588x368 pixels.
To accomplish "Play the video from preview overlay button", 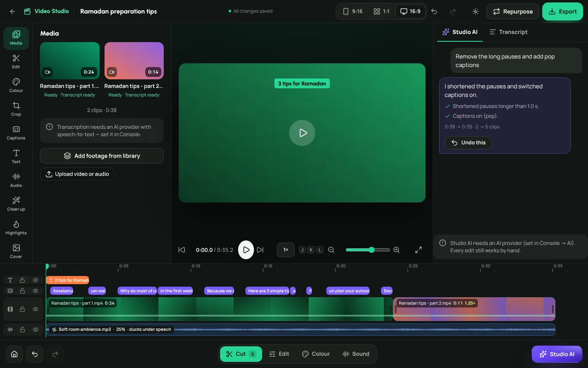I will pyautogui.click(x=302, y=133).
